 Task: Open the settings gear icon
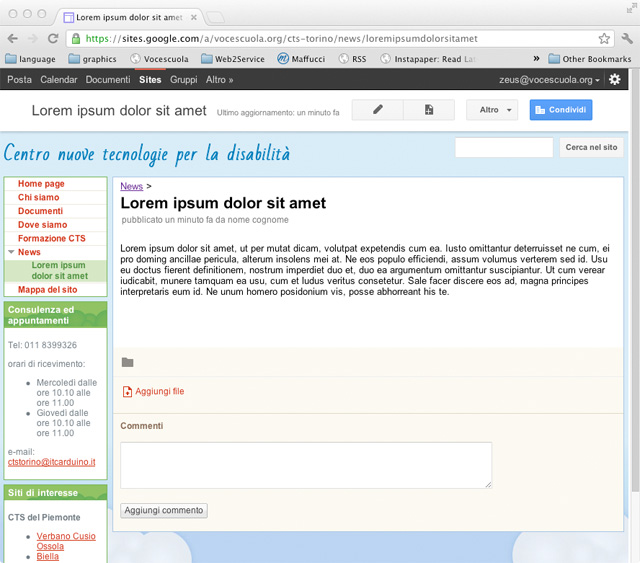pos(614,80)
